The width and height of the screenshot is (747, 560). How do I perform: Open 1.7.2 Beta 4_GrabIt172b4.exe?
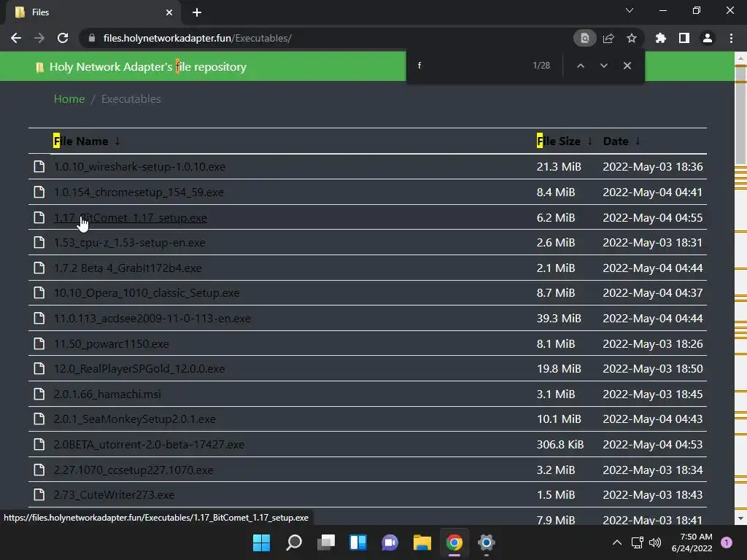127,268
